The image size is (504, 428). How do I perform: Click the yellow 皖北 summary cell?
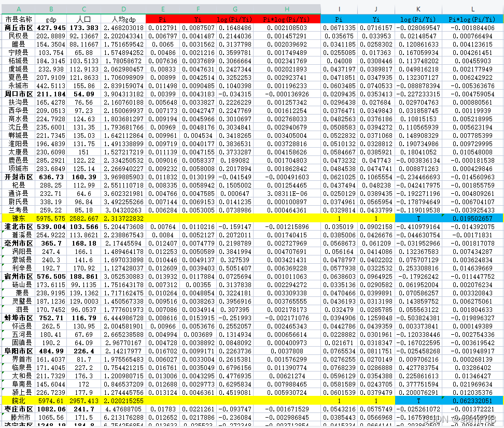19,401
